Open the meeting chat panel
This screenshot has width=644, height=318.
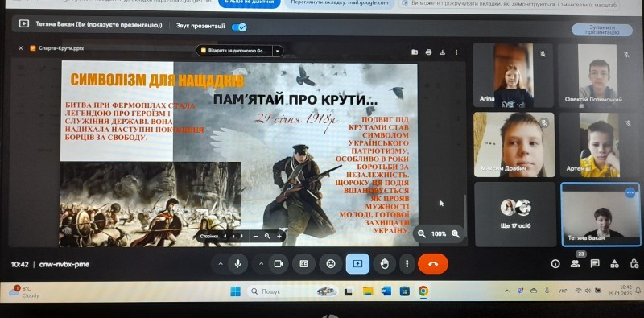(595, 264)
